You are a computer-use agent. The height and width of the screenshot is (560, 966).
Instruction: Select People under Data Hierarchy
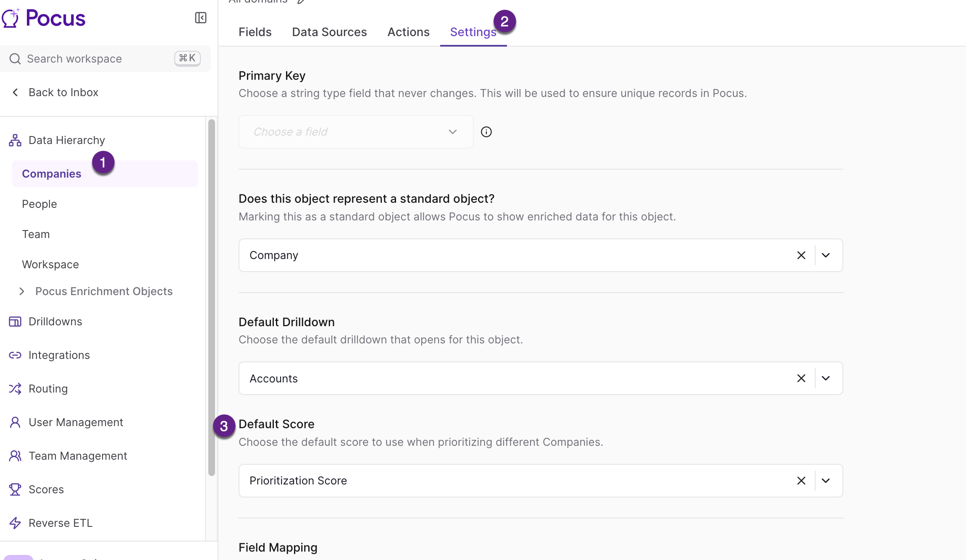pos(39,204)
